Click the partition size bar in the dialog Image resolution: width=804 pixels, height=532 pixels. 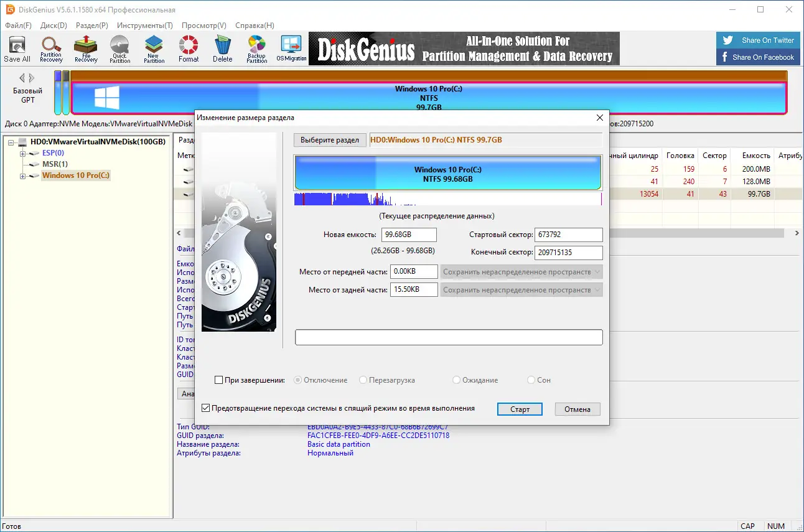[448, 174]
